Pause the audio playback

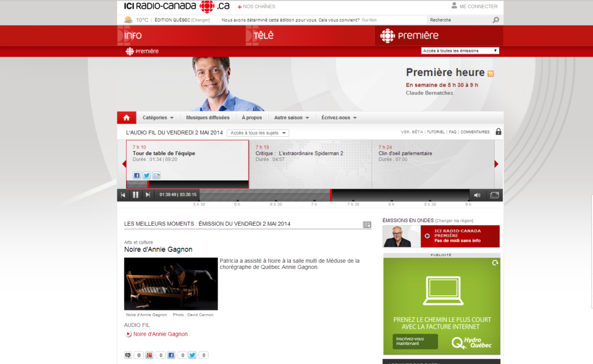click(135, 195)
